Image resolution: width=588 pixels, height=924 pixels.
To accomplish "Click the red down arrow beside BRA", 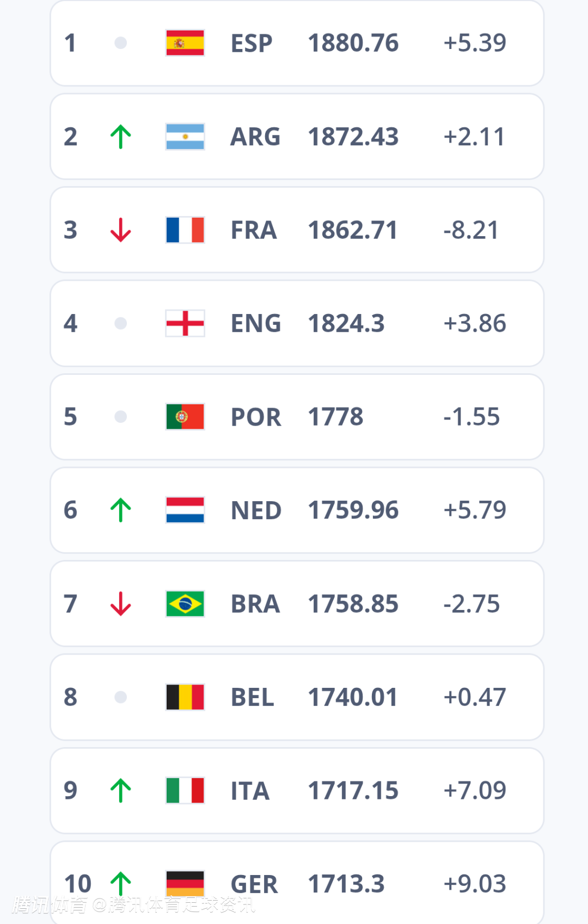I will point(121,603).
